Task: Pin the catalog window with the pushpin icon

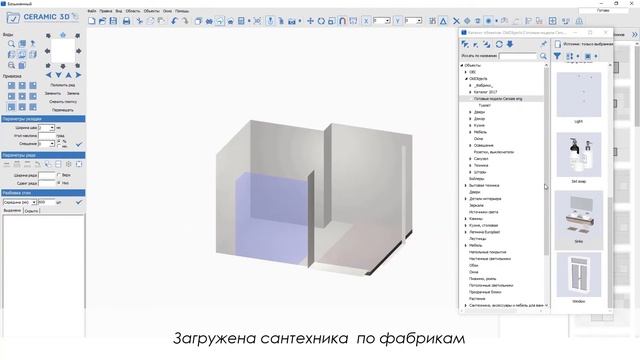Action: pos(543,44)
